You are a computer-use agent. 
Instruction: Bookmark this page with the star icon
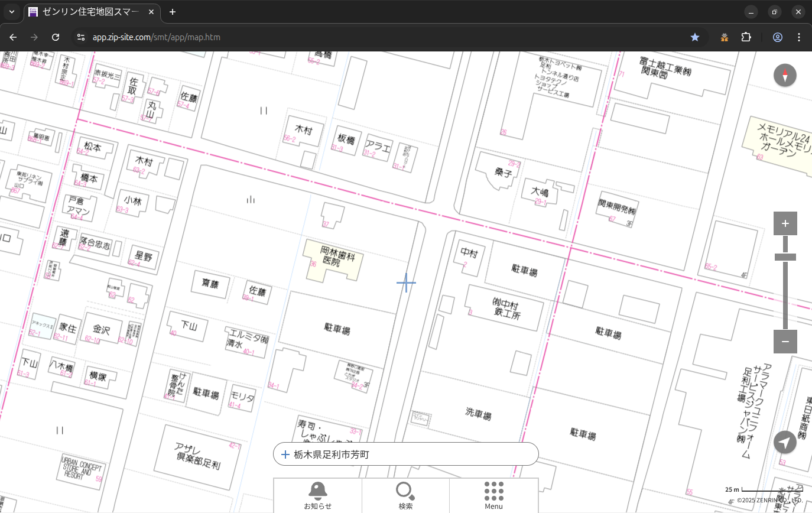click(695, 37)
